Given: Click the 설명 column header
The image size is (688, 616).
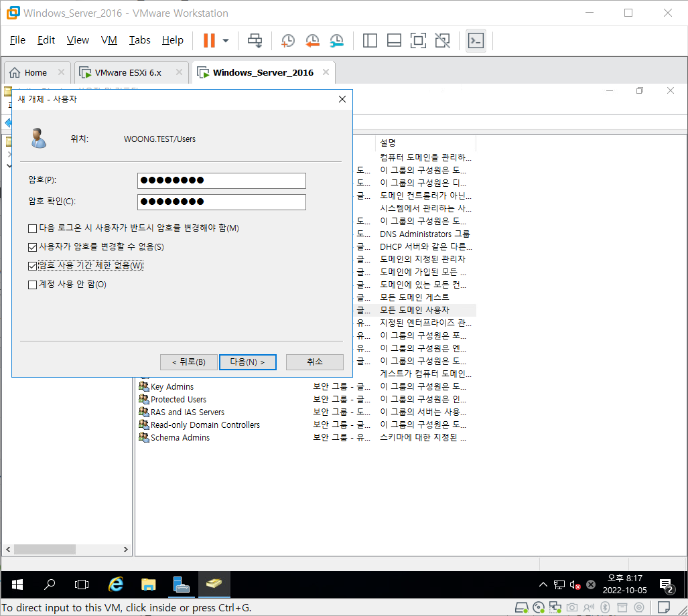Looking at the screenshot, I should tap(425, 143).
